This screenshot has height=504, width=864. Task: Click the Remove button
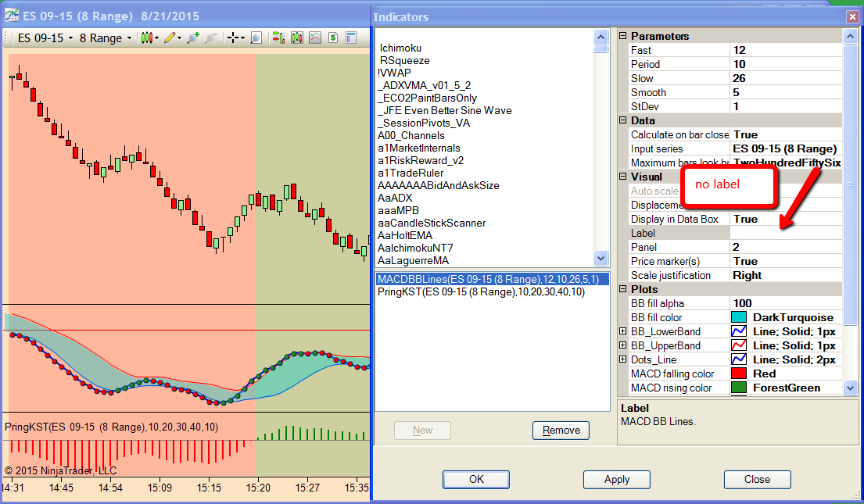coord(561,431)
